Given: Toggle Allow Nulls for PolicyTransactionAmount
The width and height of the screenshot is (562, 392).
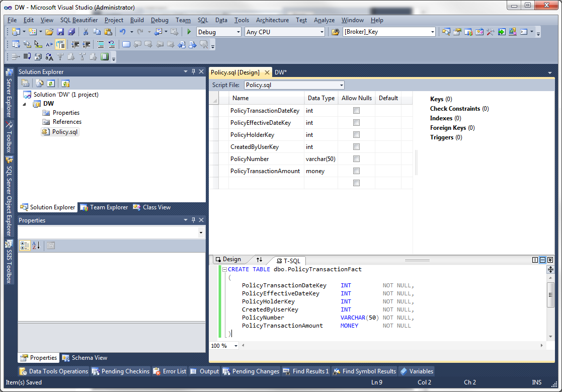Looking at the screenshot, I should click(356, 171).
